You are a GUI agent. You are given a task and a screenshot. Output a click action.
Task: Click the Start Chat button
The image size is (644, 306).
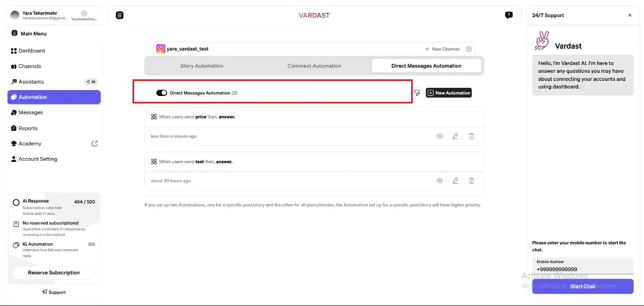(583, 286)
